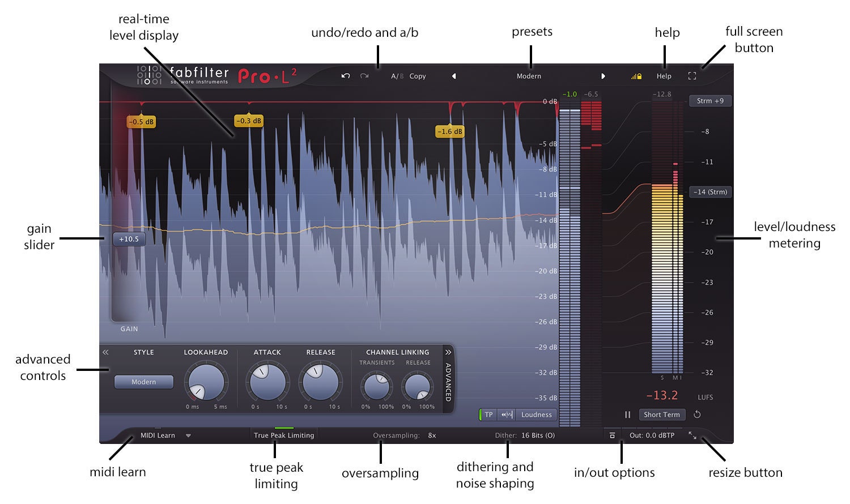Enter full screen mode with corner-brackets icon
The image size is (850, 504).
(x=692, y=76)
